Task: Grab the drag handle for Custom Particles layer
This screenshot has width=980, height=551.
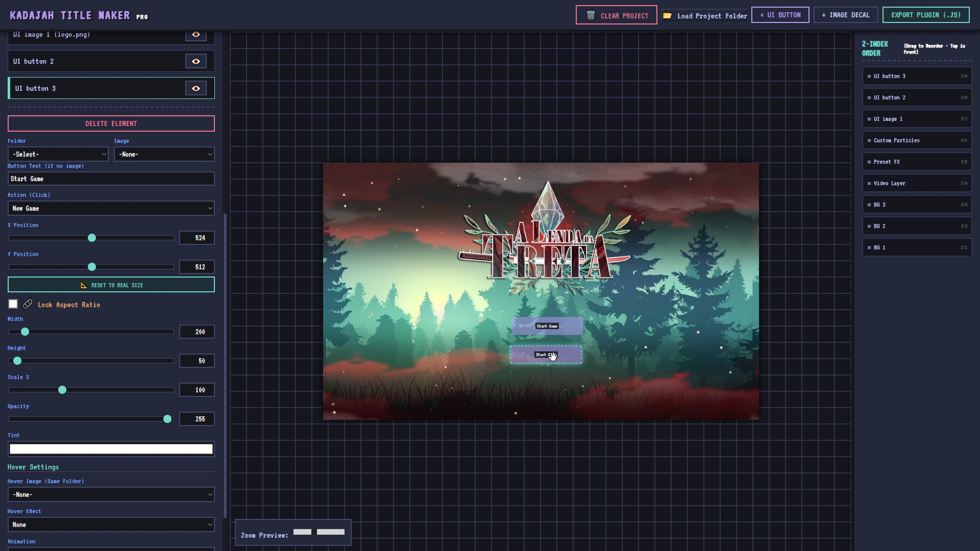Action: point(869,140)
